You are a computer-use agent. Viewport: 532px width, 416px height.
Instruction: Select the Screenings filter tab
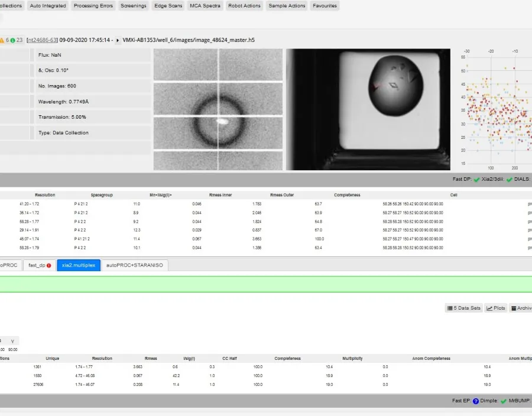pyautogui.click(x=134, y=6)
